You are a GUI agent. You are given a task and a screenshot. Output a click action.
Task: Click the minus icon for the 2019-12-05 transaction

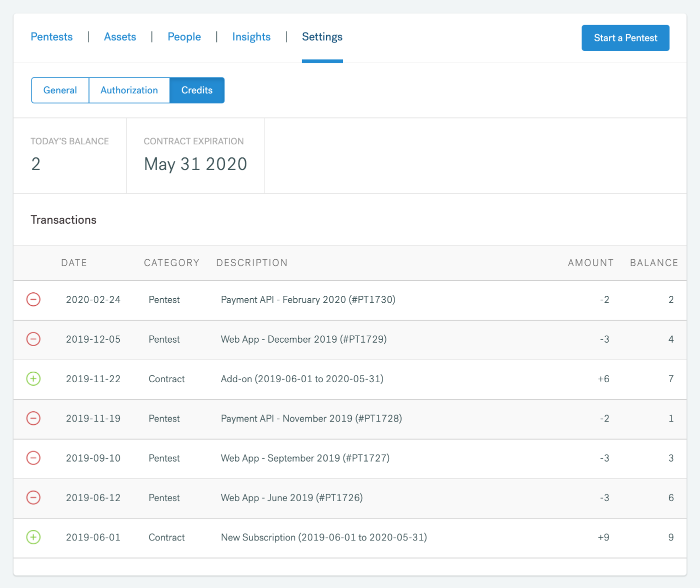tap(33, 339)
